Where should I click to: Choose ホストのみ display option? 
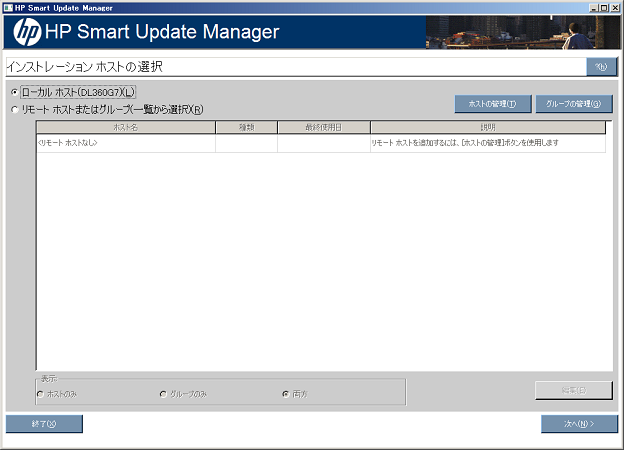[x=41, y=394]
